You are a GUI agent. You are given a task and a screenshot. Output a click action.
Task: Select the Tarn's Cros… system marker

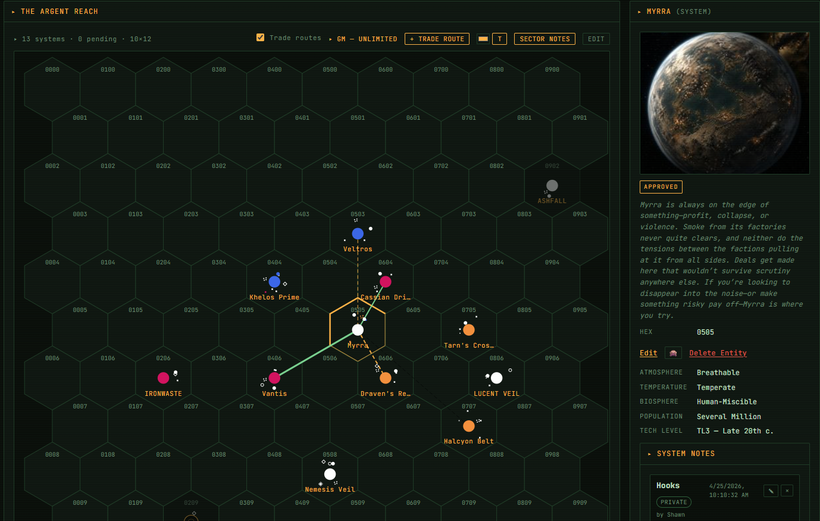tap(469, 330)
